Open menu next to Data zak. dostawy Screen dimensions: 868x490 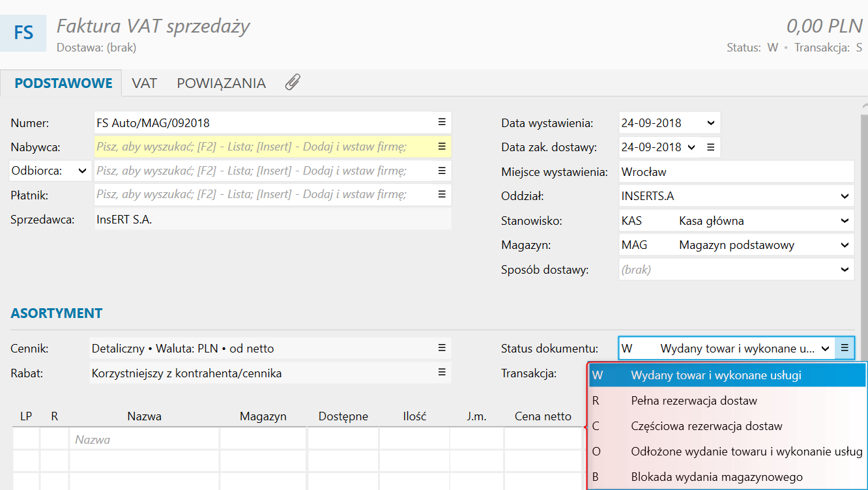tap(711, 147)
